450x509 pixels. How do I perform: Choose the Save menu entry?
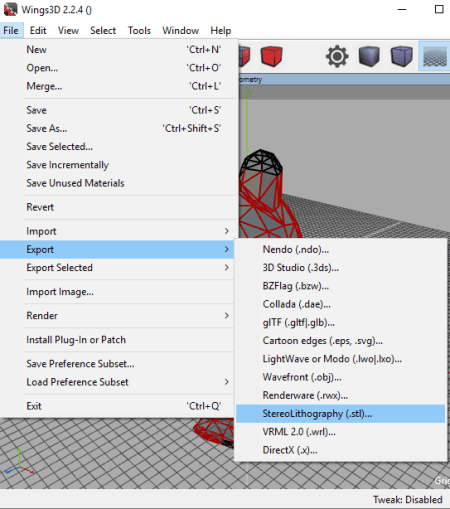coord(119,110)
